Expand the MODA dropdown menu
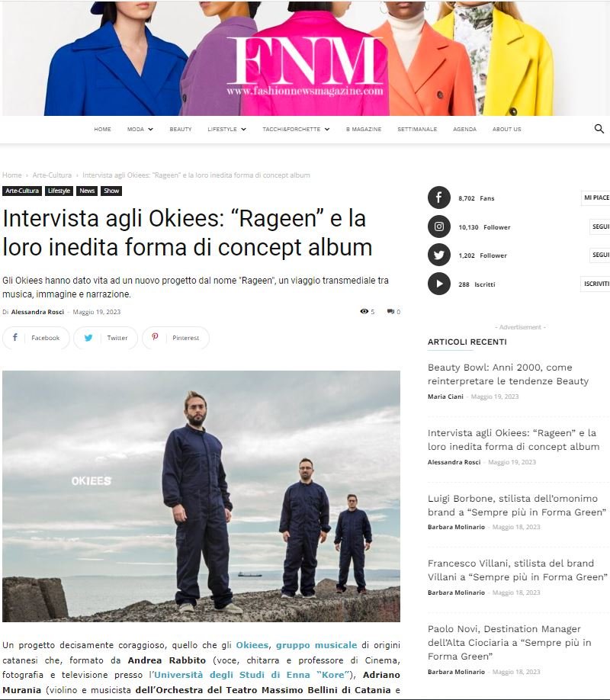This screenshot has height=700, width=610. pyautogui.click(x=140, y=129)
